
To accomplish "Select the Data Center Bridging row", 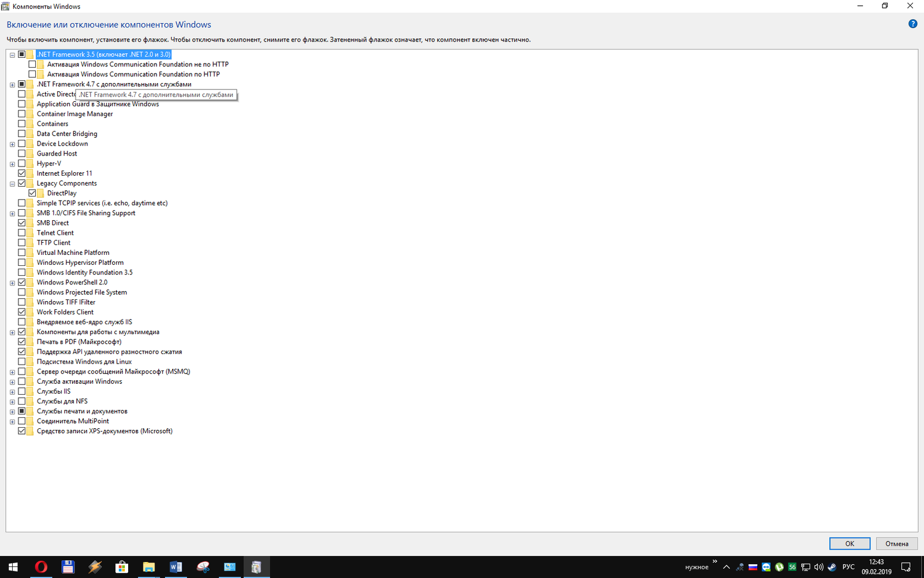I will pyautogui.click(x=67, y=134).
